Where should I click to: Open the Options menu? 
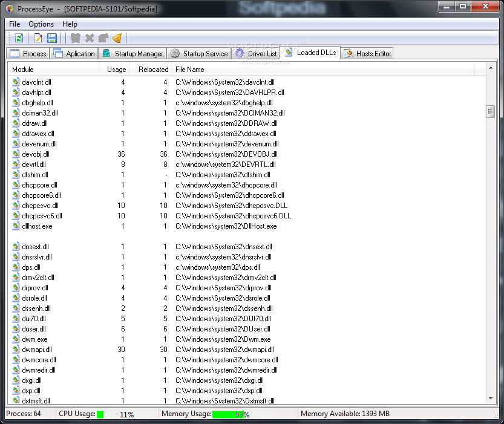(x=41, y=24)
